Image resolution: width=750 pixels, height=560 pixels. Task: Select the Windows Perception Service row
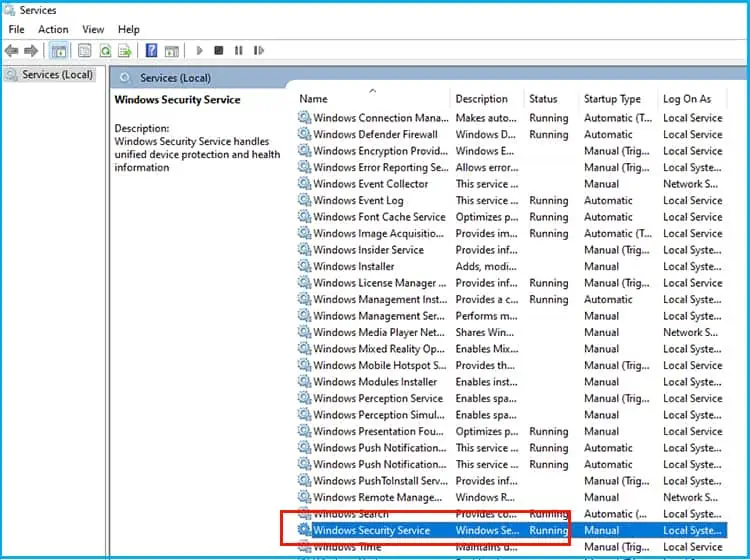point(512,398)
